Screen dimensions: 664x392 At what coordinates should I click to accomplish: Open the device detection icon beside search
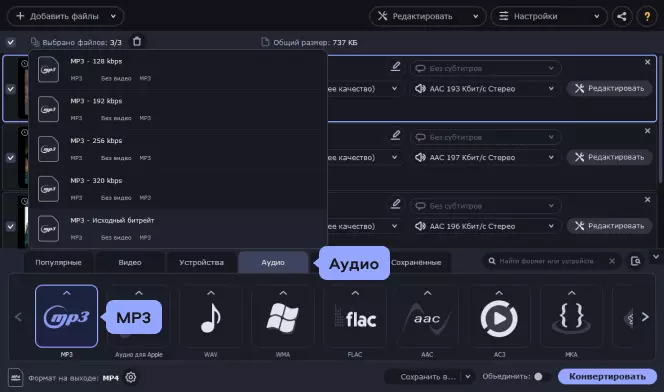coord(635,261)
